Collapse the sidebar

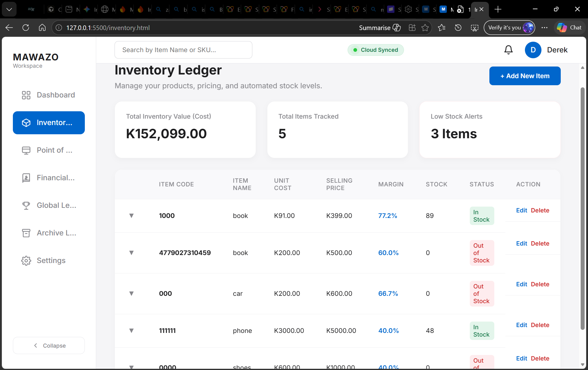[x=49, y=345]
